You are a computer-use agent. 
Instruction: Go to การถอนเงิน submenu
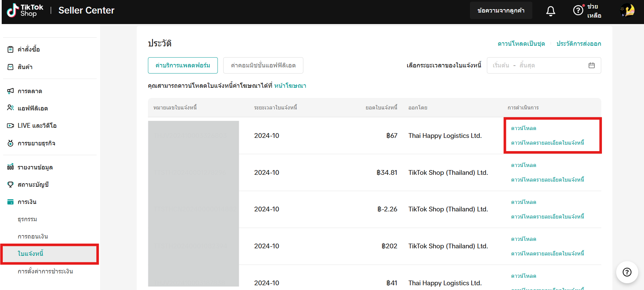[x=33, y=236]
